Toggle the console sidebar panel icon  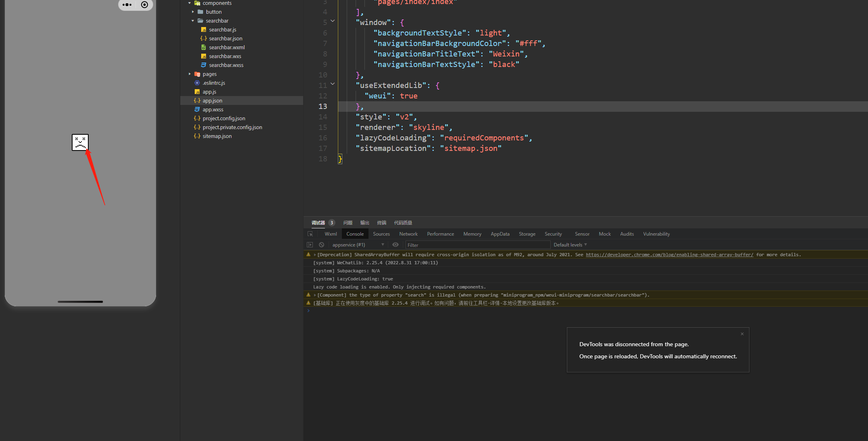[x=310, y=245]
